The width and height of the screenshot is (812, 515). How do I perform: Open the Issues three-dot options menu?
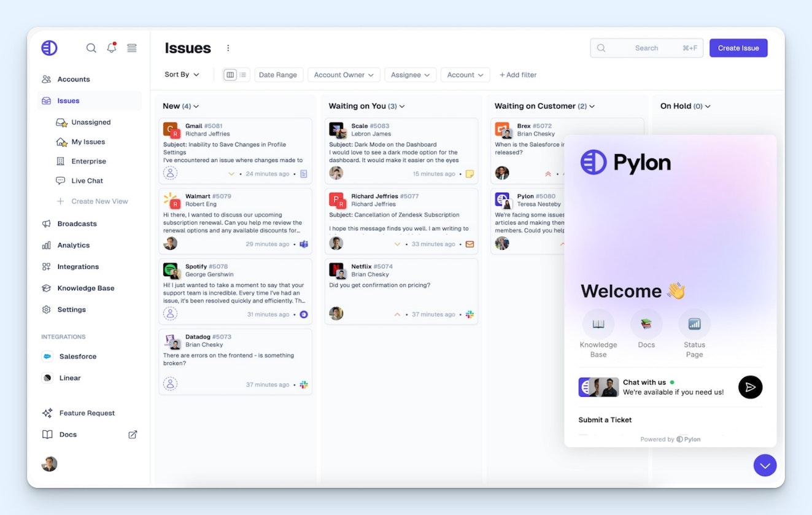tap(228, 48)
